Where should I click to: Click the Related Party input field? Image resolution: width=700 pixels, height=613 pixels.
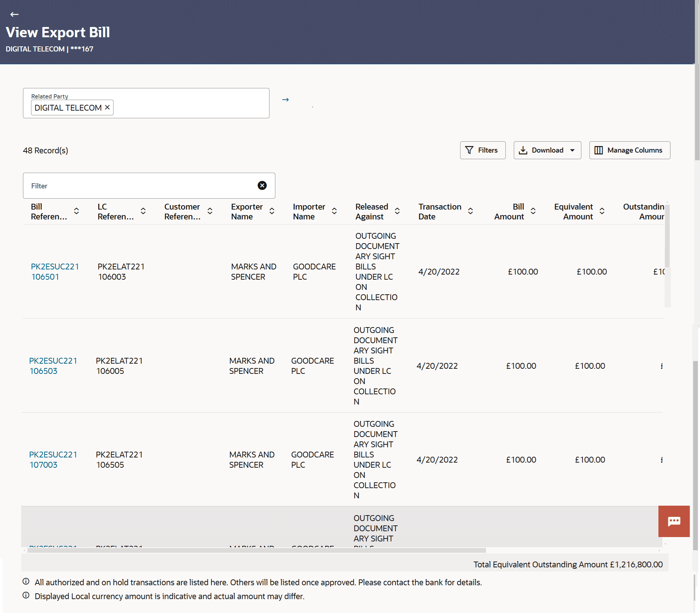(190, 107)
